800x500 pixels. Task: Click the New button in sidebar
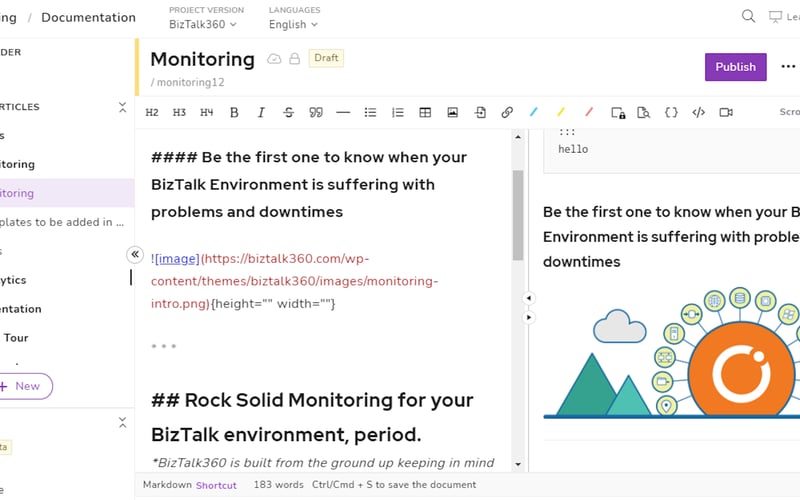click(x=24, y=386)
